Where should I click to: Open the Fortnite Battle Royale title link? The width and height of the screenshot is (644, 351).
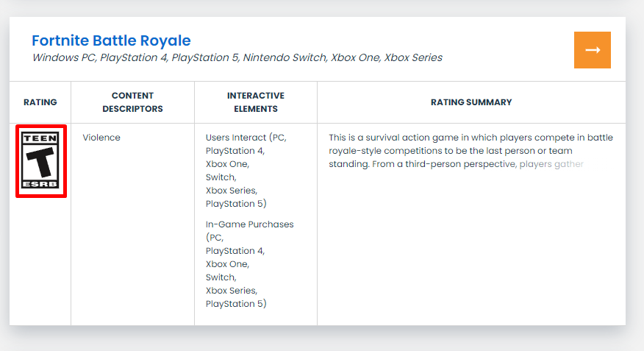click(111, 40)
